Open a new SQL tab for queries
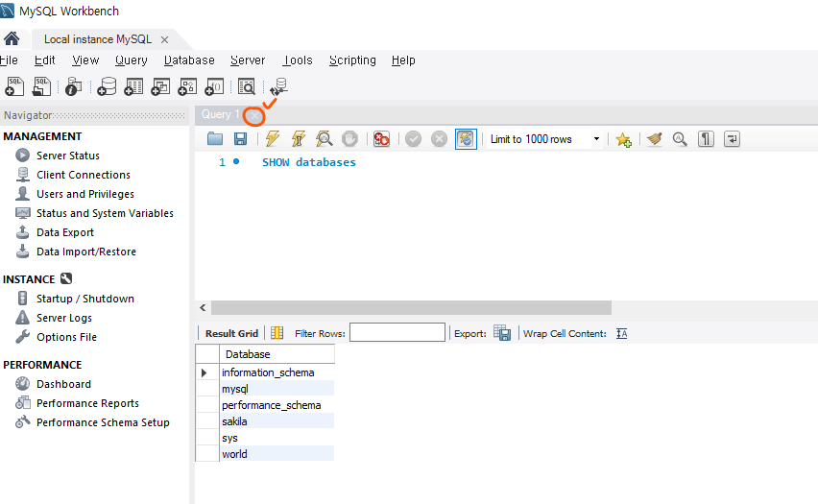The height and width of the screenshot is (504, 818). click(x=14, y=86)
